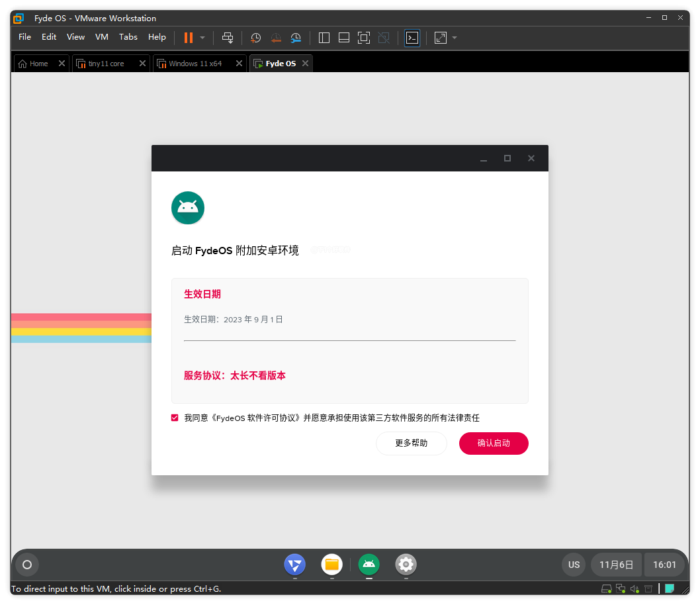The image size is (700, 605).
Task: Open Settings gear in FydeOS shelf
Action: [406, 565]
